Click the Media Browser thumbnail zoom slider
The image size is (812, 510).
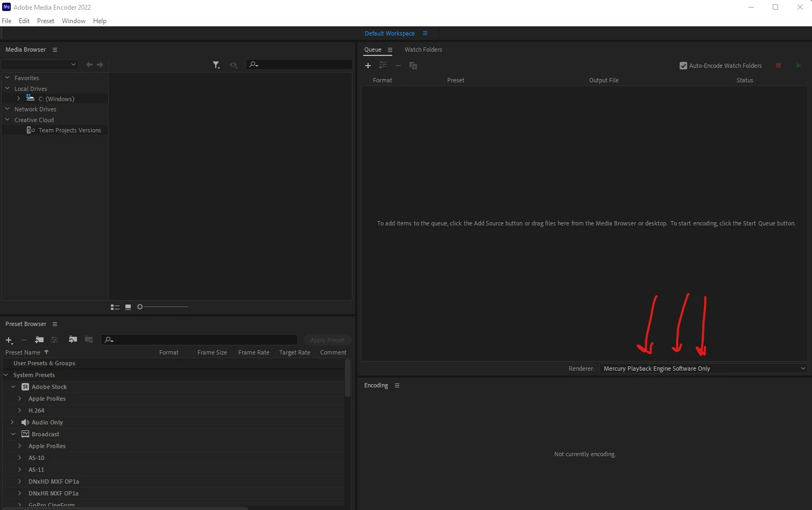click(163, 307)
